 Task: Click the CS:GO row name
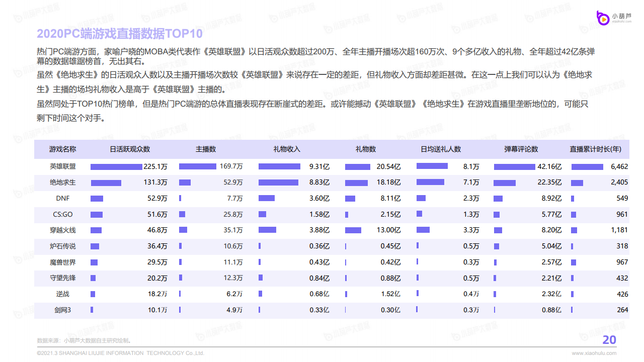coord(62,214)
